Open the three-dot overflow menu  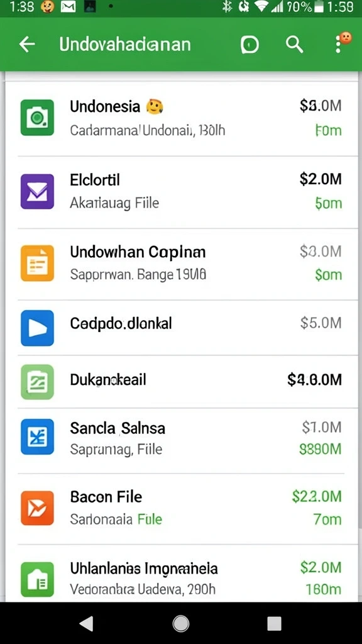point(338,45)
